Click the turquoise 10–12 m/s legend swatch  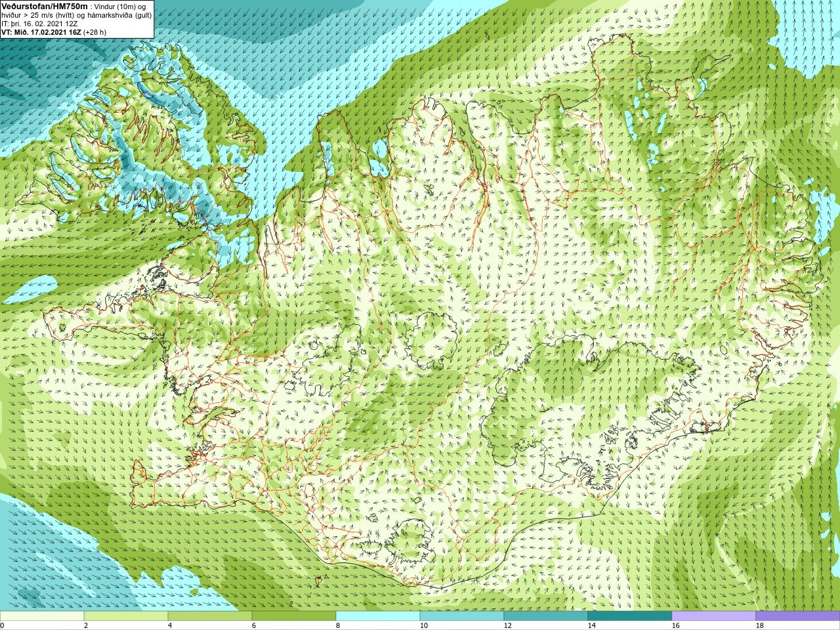click(462, 616)
